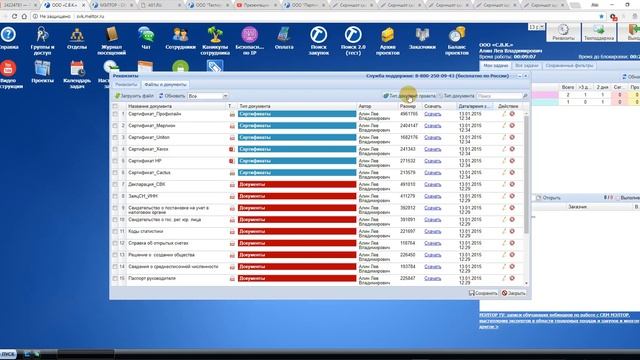Screen dimensions: 640x360
Task: Click Скачать link for Сертификат HP
Action: (432, 161)
